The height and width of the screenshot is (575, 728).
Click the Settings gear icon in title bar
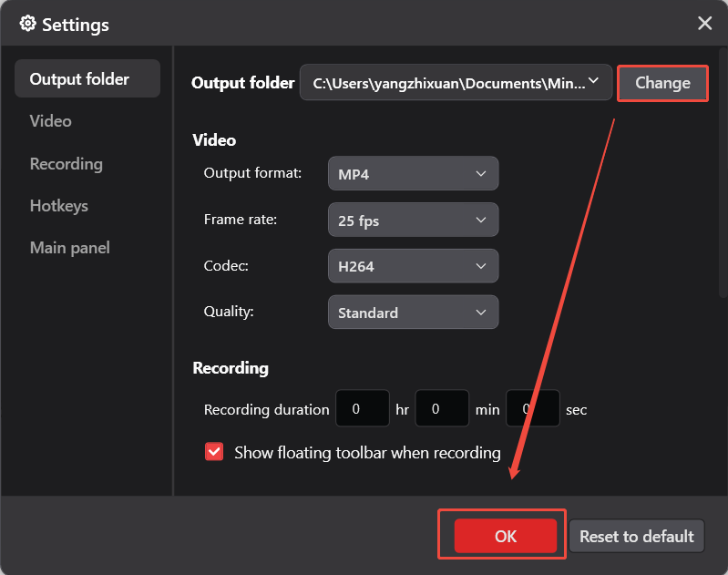[x=28, y=24]
